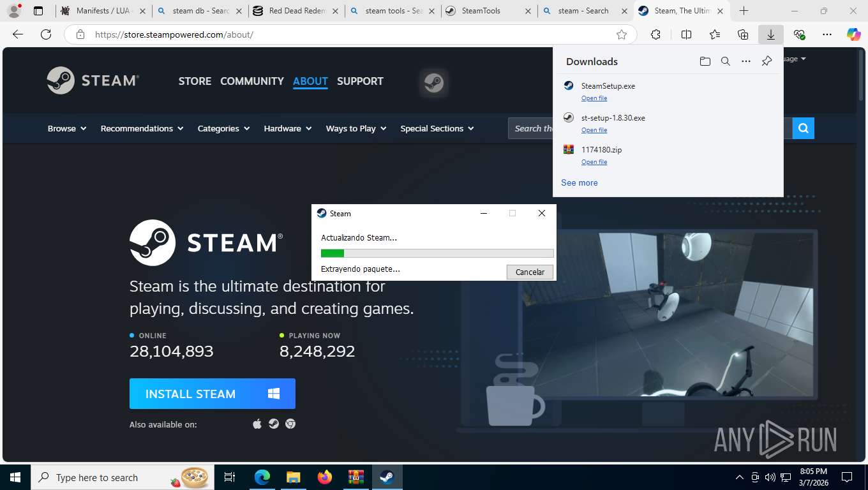The height and width of the screenshot is (490, 868).
Task: Click the Apple icon under Also available on
Action: click(x=257, y=424)
